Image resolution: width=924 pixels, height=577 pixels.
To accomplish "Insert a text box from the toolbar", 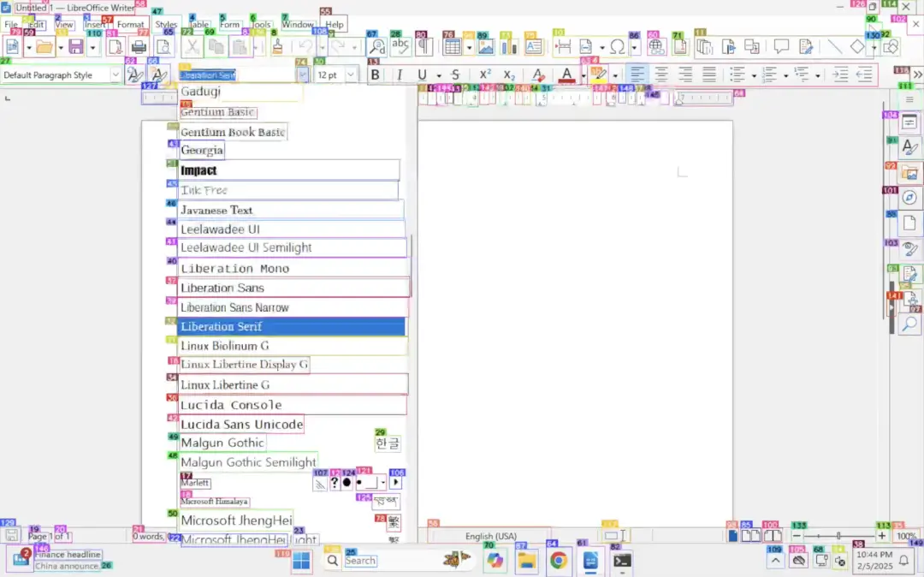I will pyautogui.click(x=533, y=46).
